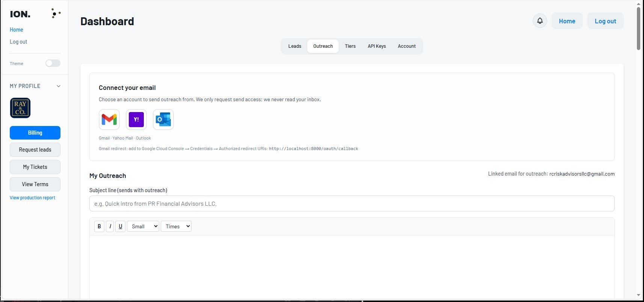Click the sidebar Home link

click(x=16, y=30)
